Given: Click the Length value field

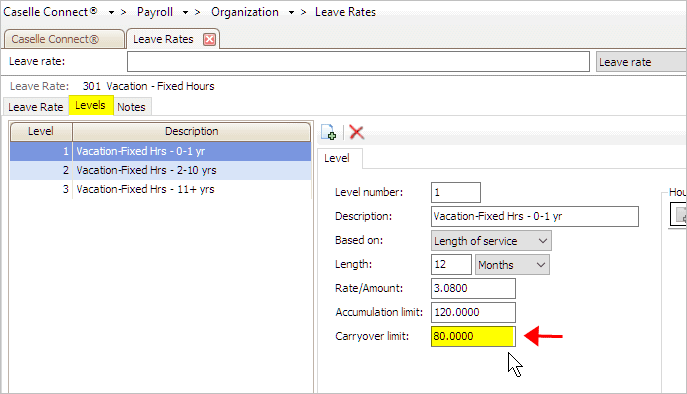Looking at the screenshot, I should 451,264.
